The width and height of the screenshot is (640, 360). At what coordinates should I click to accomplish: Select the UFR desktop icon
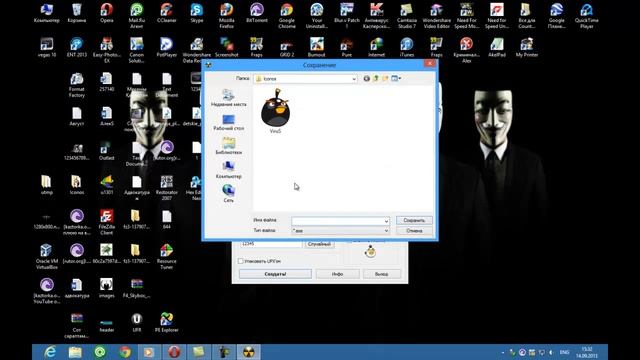(137, 322)
